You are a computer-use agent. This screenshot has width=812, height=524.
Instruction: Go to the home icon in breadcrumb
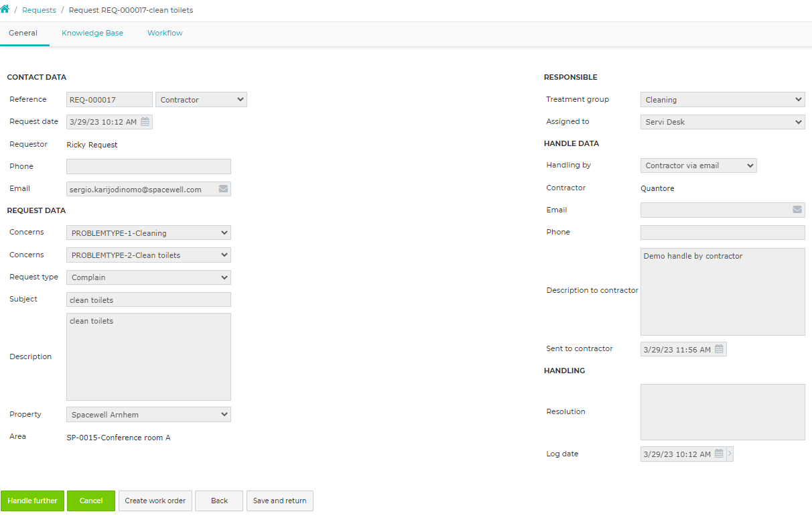[5, 9]
